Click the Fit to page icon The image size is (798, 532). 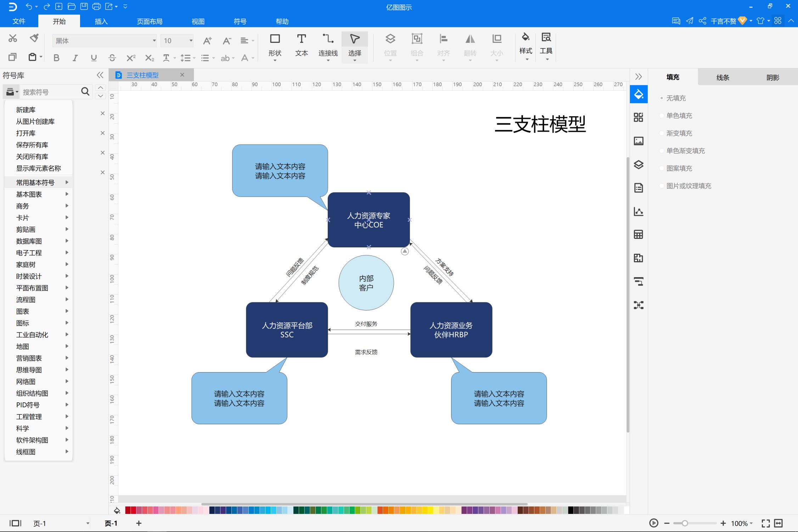click(x=766, y=523)
